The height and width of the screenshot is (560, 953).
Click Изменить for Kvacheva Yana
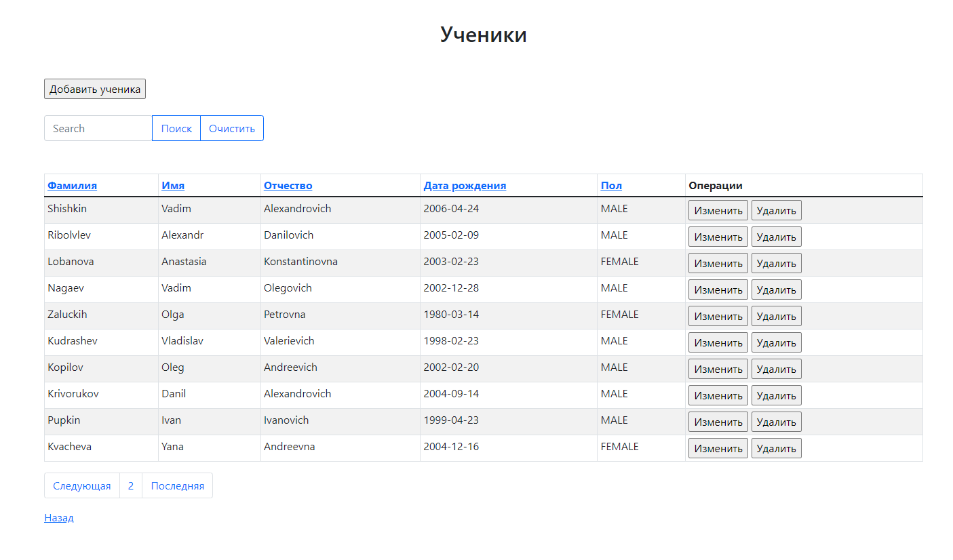pos(718,447)
